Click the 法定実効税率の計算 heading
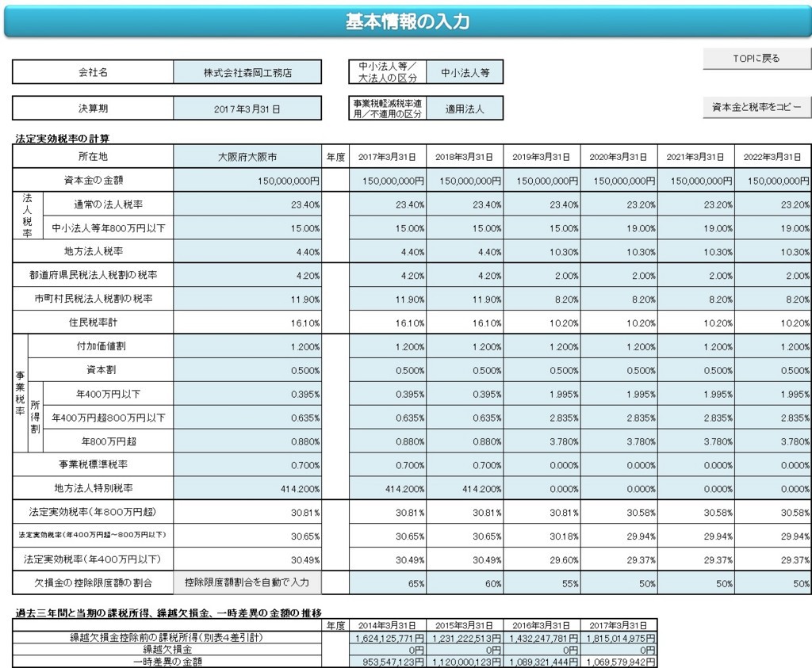Screen dimensions: 812x668 pyautogui.click(x=62, y=138)
